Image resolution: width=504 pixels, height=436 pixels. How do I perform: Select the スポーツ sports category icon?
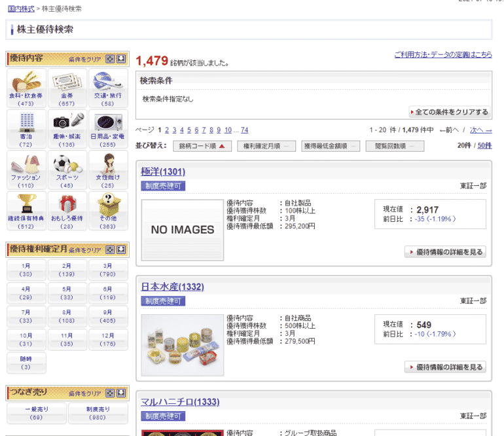click(x=67, y=170)
